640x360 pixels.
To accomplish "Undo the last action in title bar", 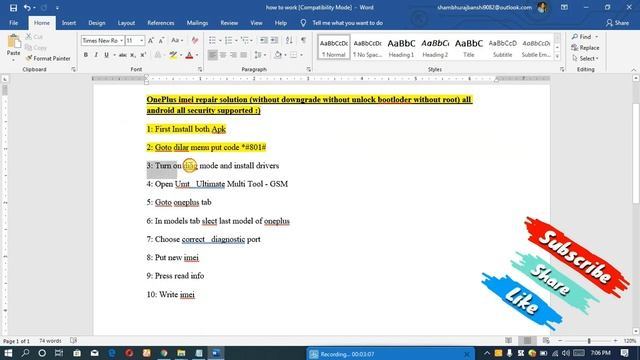I will [27, 7].
